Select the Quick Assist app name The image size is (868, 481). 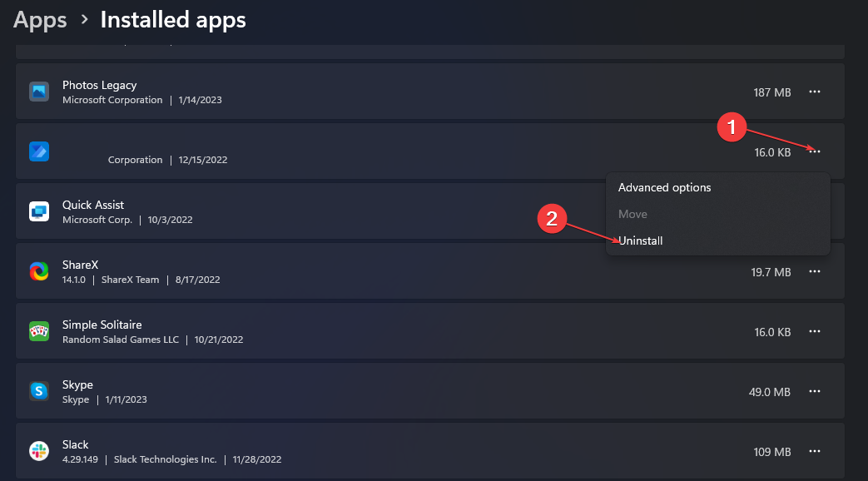click(x=93, y=205)
